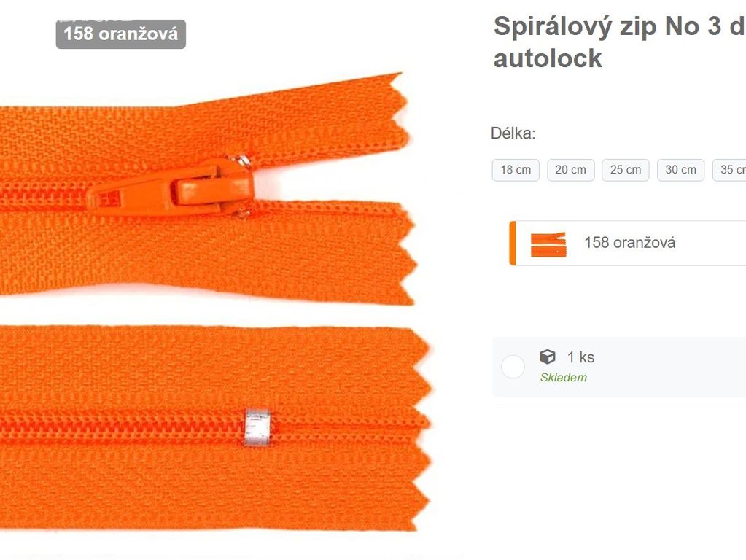Open the 158 oranžová color selector
The width and height of the screenshot is (746, 560).
[628, 243]
